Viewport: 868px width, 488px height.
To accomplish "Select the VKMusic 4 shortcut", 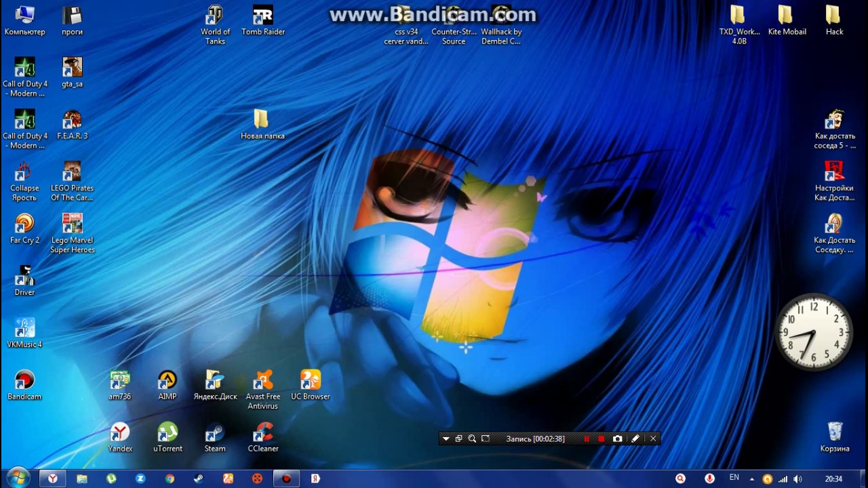I will (x=24, y=333).
